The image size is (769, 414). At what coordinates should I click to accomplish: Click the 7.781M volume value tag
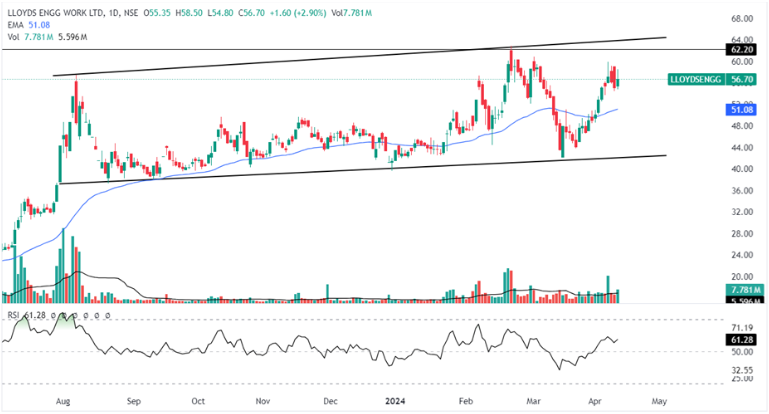tap(741, 289)
